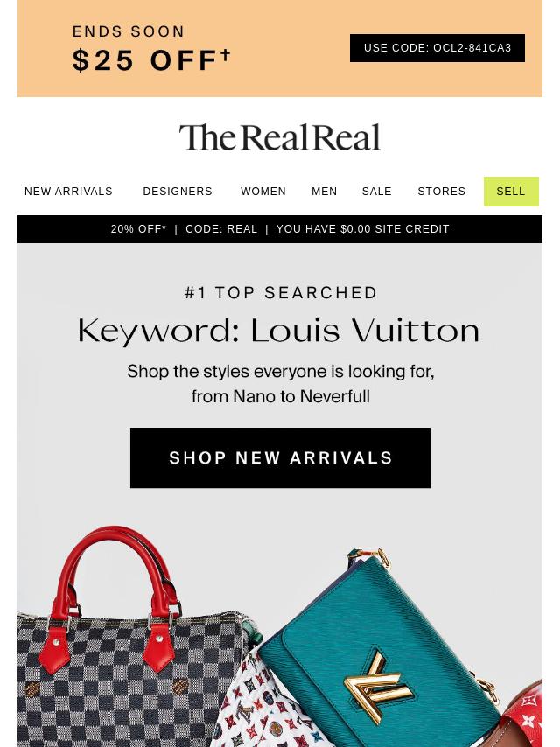Viewport: 560px width, 747px height.
Task: Click the USE CODE: OCL2-841CA3 button
Action: pos(437,47)
